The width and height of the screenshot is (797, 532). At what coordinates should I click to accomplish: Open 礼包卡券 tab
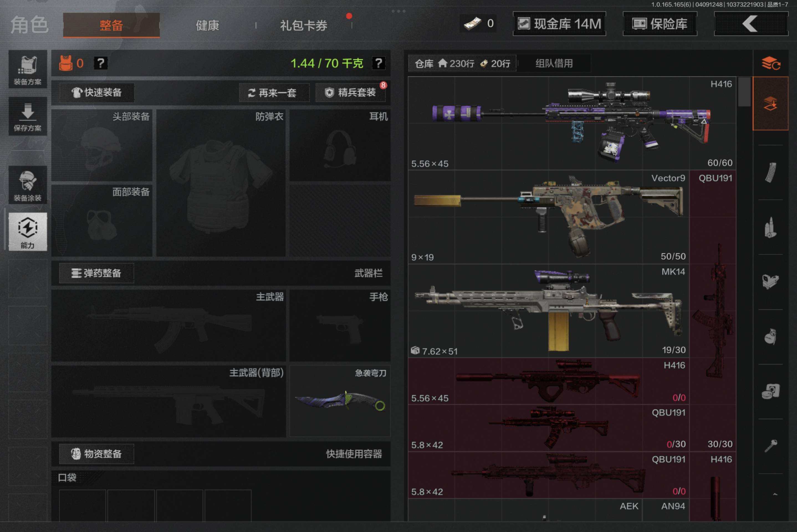pos(303,25)
